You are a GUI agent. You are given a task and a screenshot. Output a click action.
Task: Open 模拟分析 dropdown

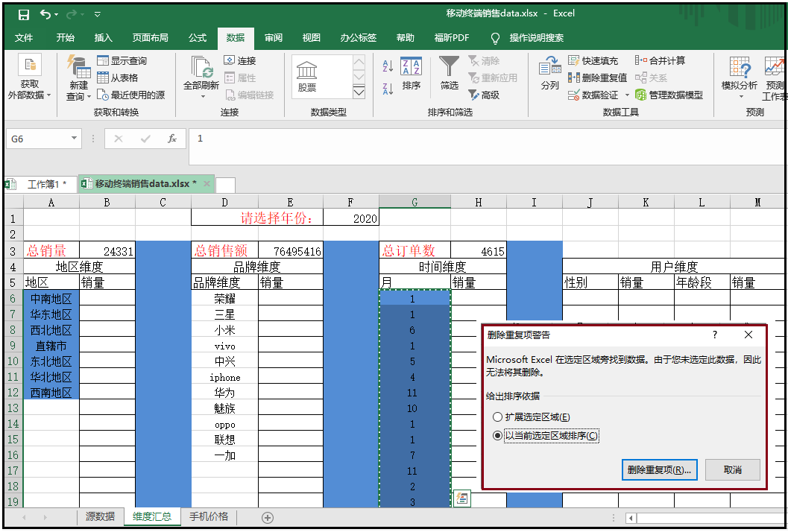click(x=740, y=76)
